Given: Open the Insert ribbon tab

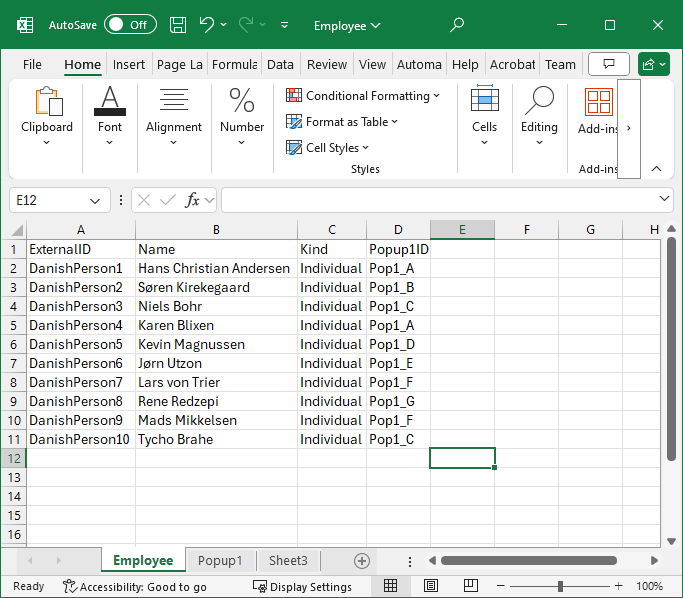Looking at the screenshot, I should click(129, 65).
